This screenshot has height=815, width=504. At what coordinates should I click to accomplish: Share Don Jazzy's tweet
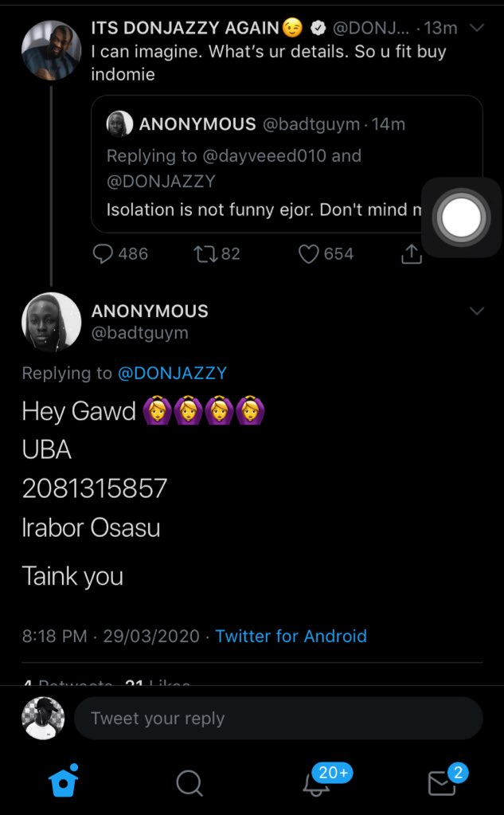click(x=411, y=254)
